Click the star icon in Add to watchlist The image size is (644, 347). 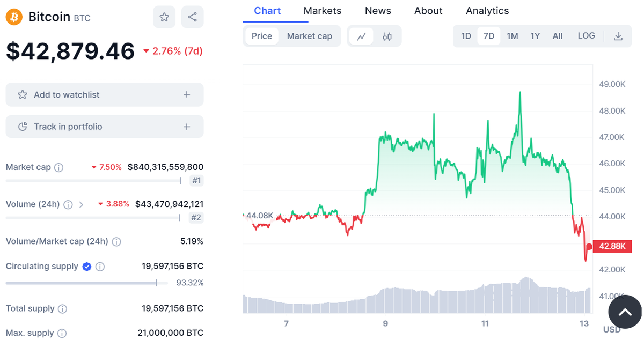pyautogui.click(x=23, y=94)
